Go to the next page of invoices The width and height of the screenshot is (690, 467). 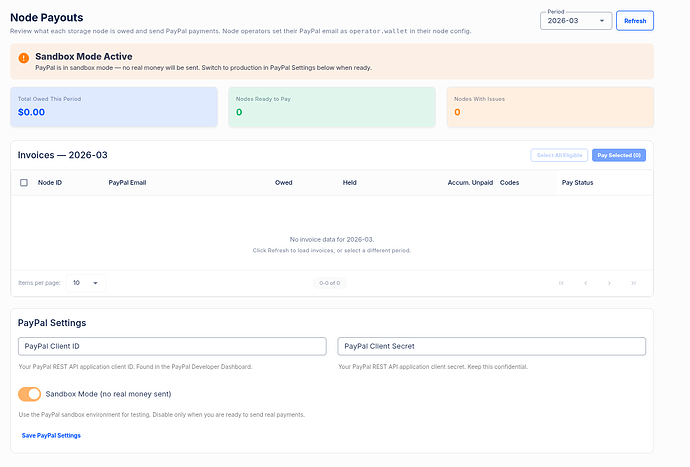(x=609, y=283)
